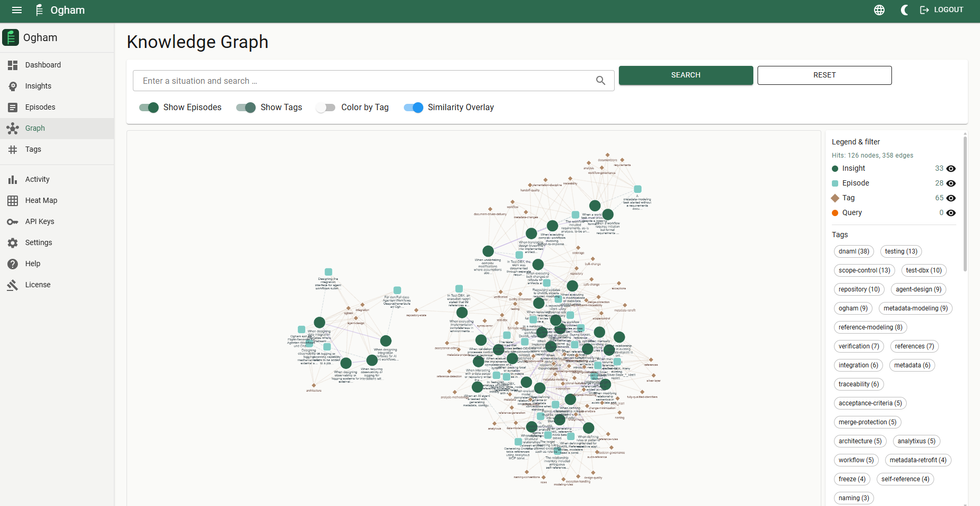The image size is (980, 506).
Task: Select the merge-protection (5) tag chip
Action: (x=868, y=422)
